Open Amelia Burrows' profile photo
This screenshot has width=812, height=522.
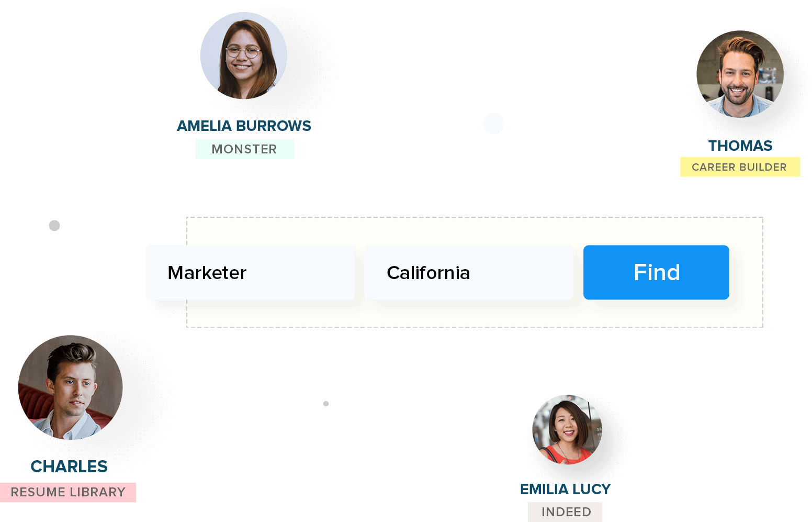point(244,55)
